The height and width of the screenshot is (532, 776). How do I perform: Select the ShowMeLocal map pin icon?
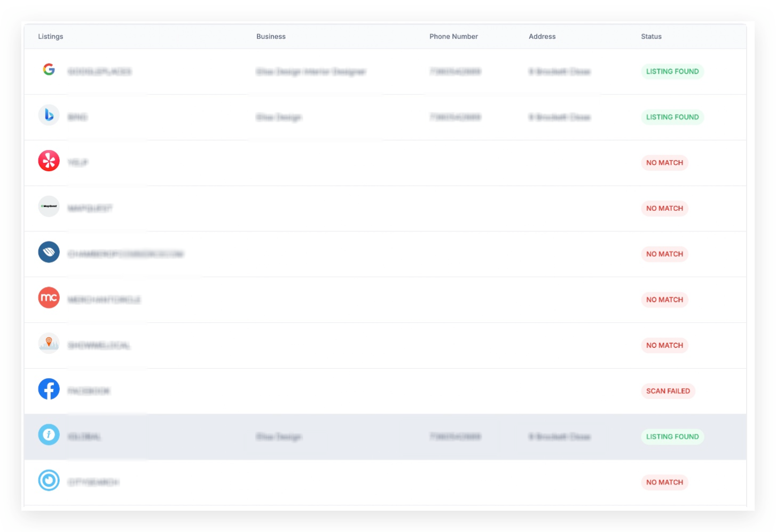(49, 343)
